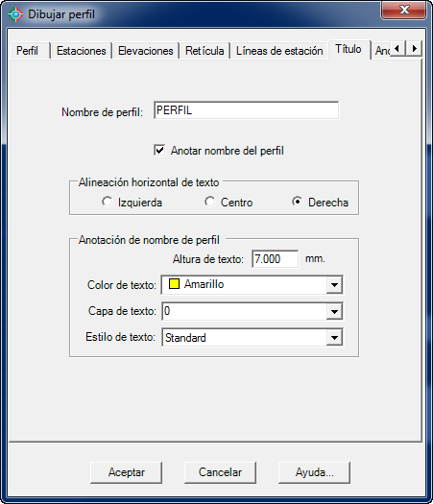Screen dimensions: 433x504
Task: Select Centro alignment radio button
Action: [209, 202]
